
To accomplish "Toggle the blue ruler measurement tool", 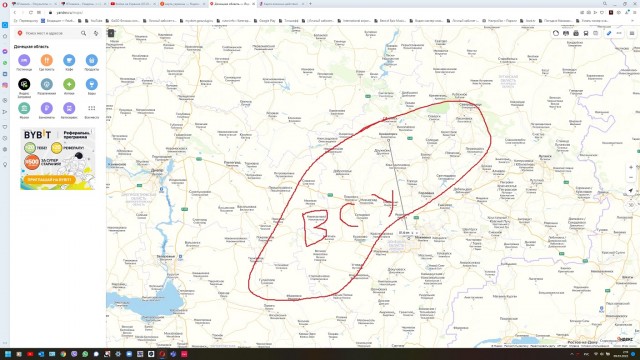I will pos(609,33).
